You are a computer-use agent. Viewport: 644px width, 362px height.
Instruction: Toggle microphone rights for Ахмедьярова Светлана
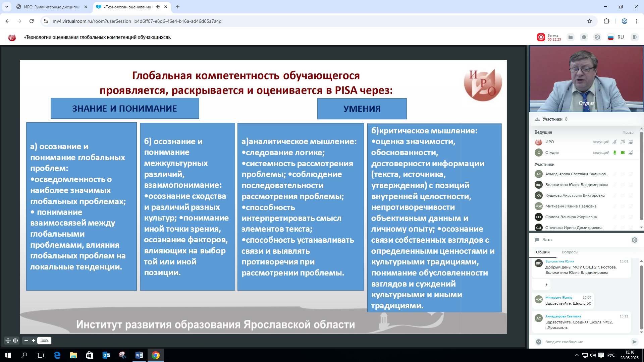coord(615,174)
